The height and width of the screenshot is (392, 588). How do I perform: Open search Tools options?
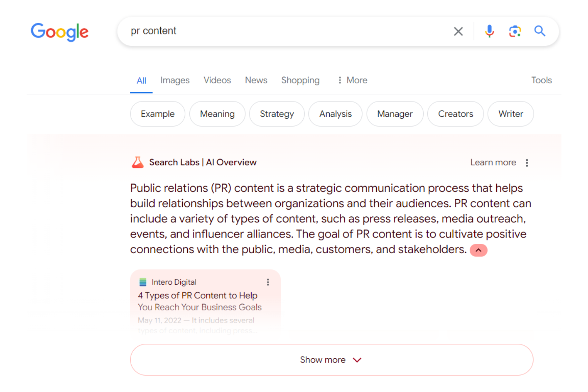tap(541, 80)
